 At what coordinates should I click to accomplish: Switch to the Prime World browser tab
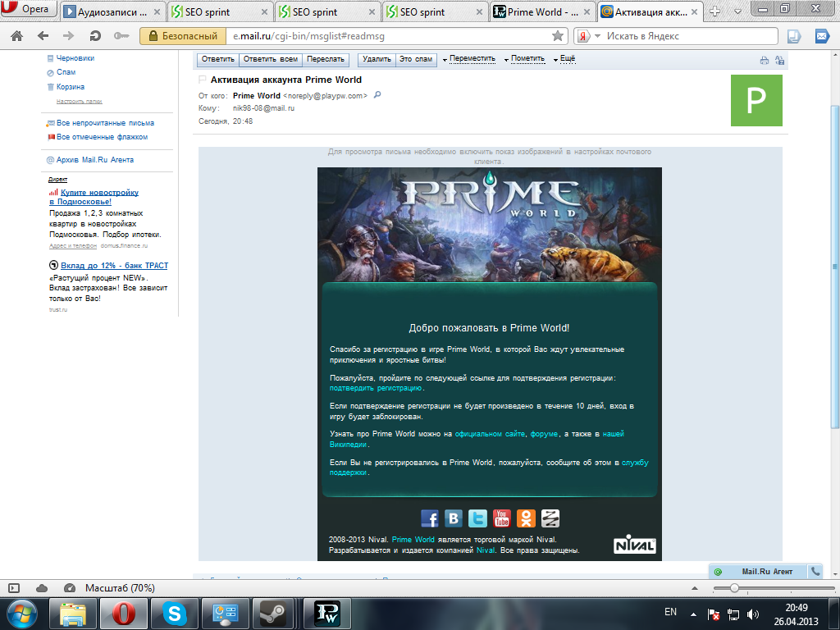(542, 11)
